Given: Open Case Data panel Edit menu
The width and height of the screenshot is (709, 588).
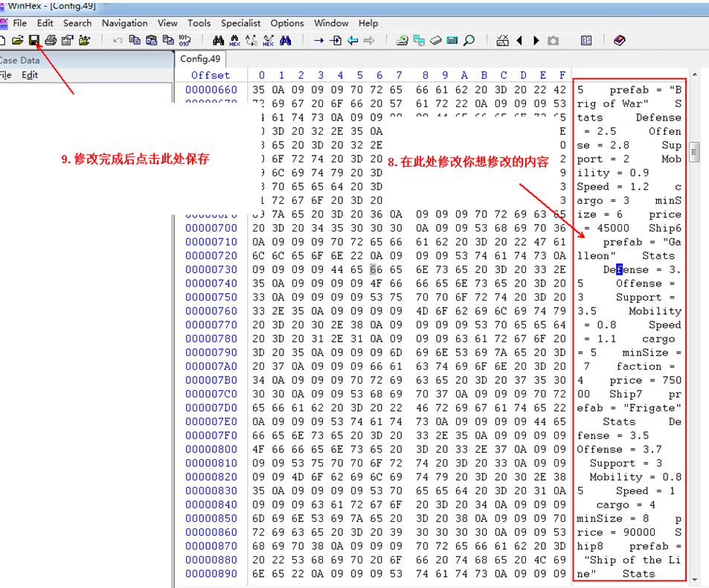Looking at the screenshot, I should (30, 74).
